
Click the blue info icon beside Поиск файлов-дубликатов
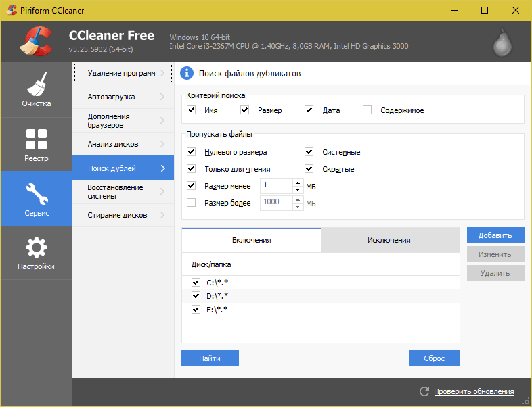pos(187,73)
